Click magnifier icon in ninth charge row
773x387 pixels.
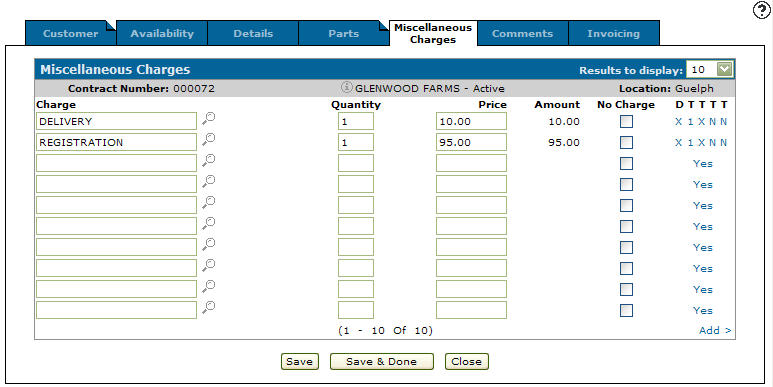(209, 287)
